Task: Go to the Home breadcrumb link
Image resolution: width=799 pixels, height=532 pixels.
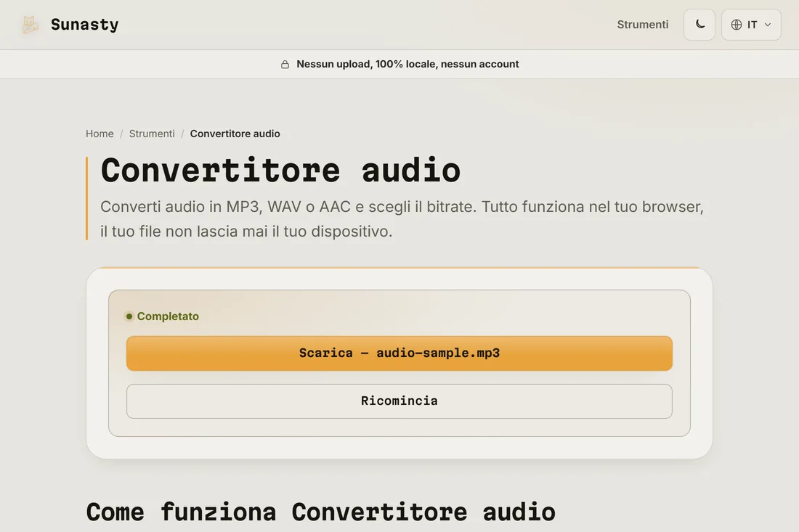Action: 100,134
